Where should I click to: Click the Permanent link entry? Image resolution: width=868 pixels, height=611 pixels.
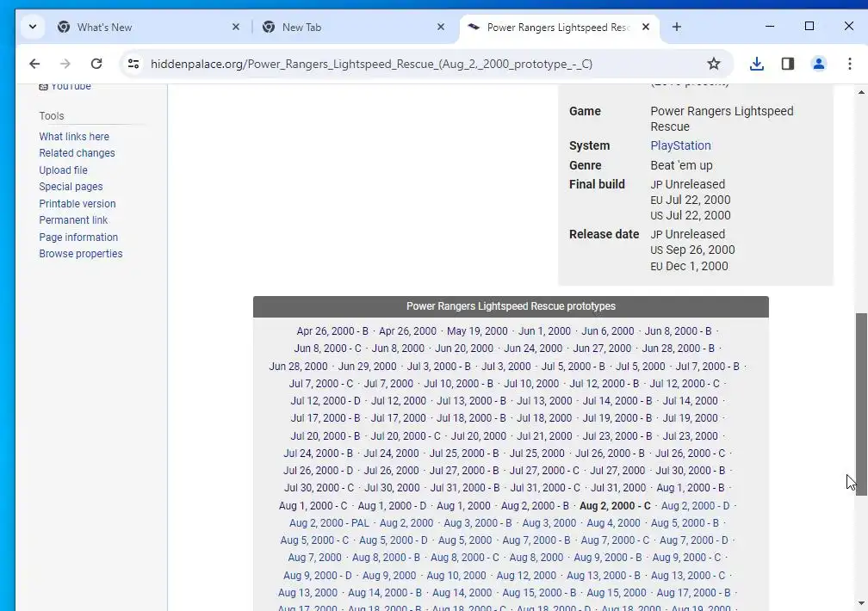73,219
